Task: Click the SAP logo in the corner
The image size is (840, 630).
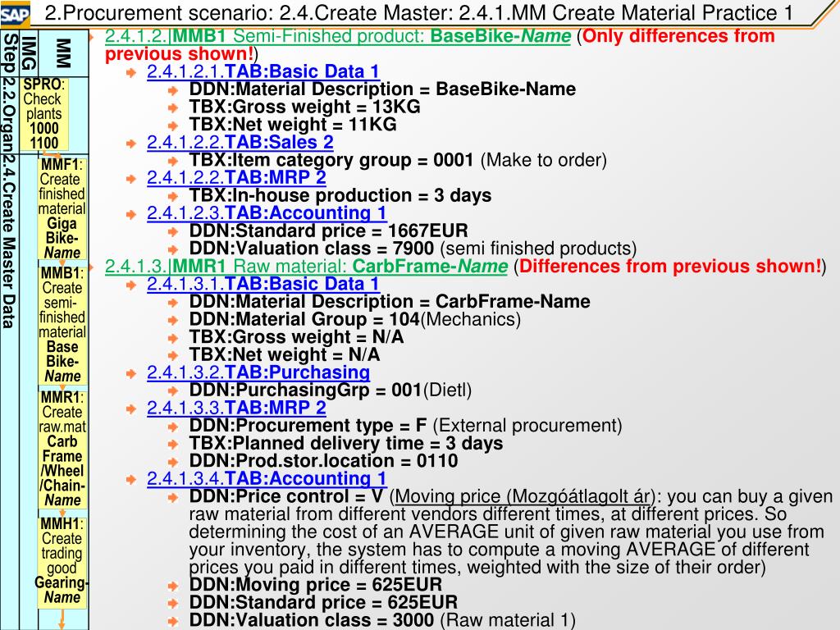Action: (15, 13)
